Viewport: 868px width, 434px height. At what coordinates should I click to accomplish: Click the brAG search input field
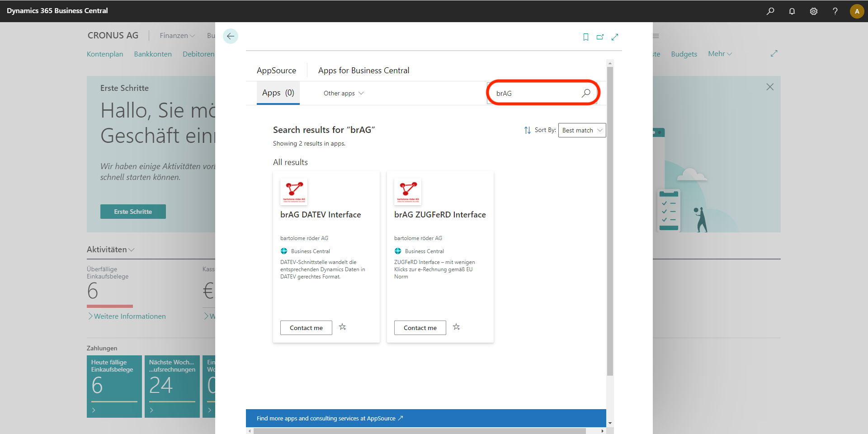click(x=536, y=93)
